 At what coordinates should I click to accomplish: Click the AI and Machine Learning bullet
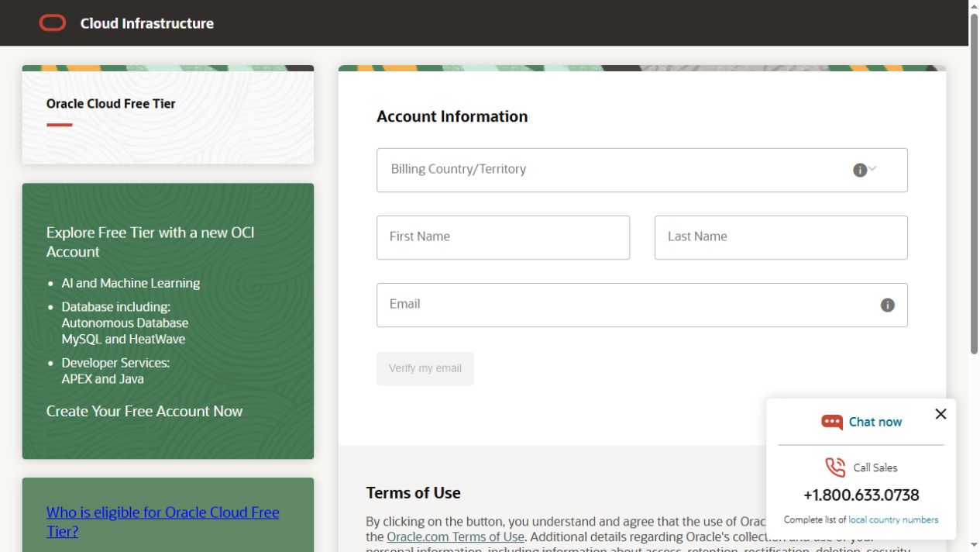point(130,283)
